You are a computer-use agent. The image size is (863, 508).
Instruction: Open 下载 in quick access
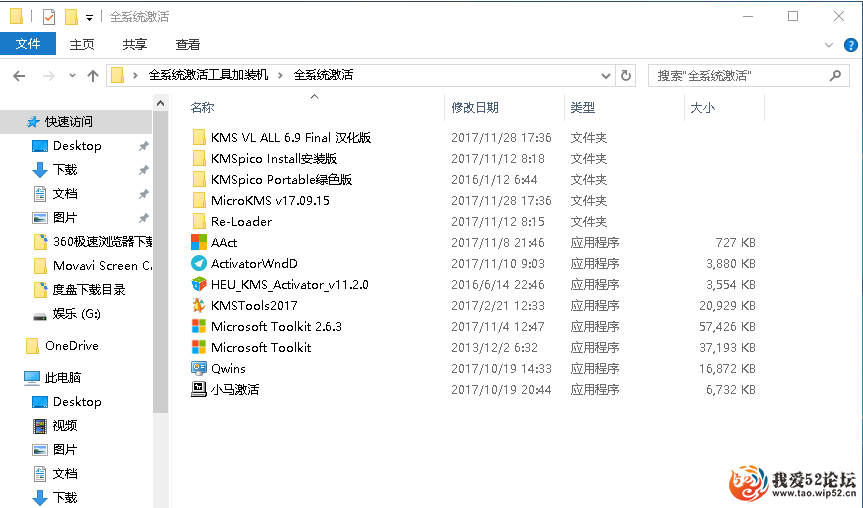pos(64,170)
